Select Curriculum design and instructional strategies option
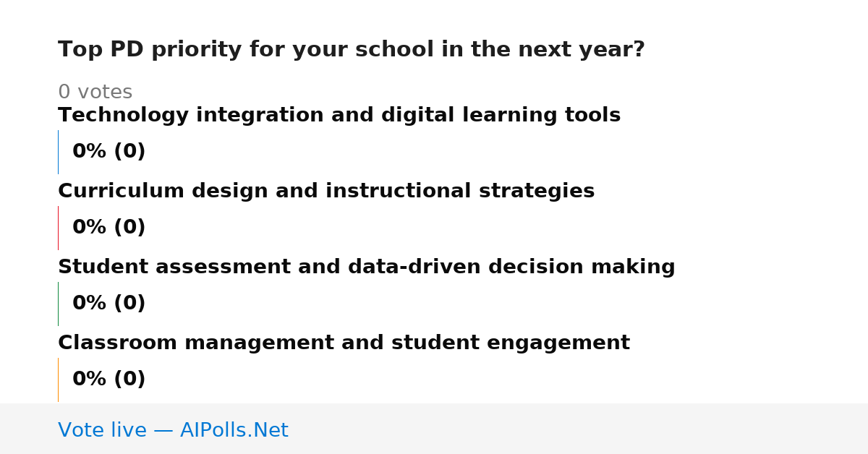 coord(326,192)
